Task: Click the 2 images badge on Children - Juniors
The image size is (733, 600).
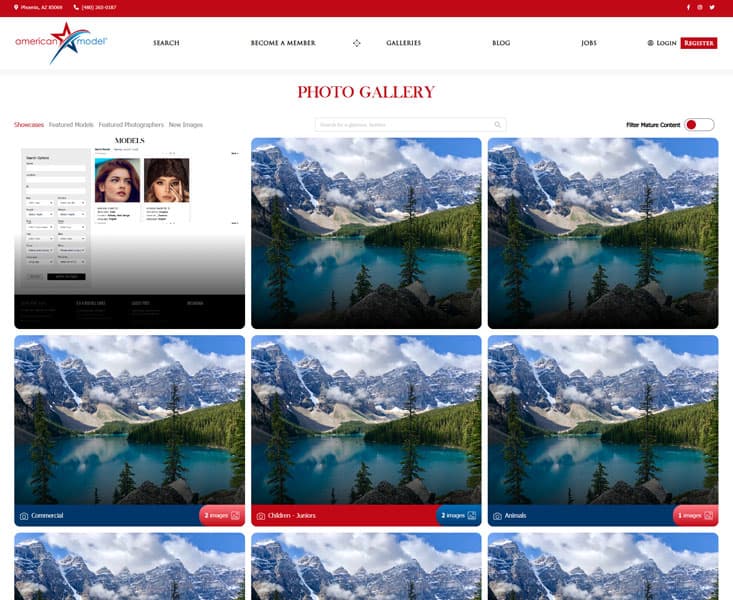Action: tap(459, 515)
